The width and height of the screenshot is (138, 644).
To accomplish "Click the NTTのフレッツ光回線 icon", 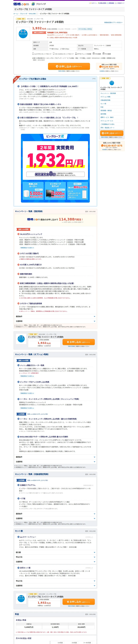I will click(x=76, y=53).
